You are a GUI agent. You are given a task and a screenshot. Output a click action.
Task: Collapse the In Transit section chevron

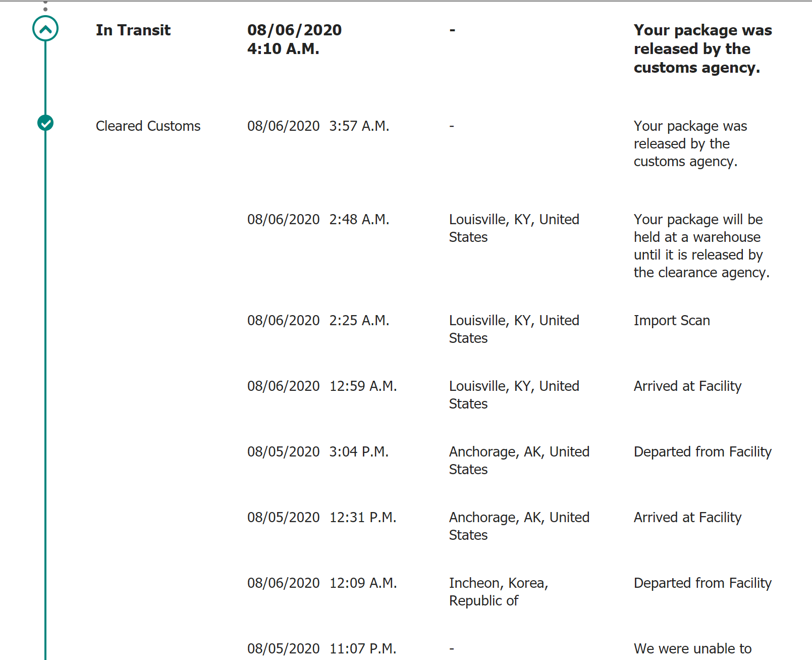click(45, 29)
